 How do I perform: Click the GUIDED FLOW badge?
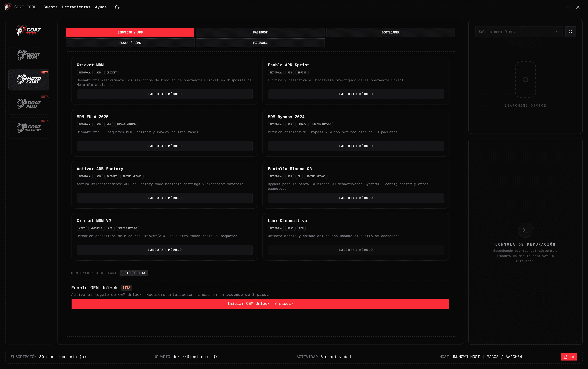133,273
